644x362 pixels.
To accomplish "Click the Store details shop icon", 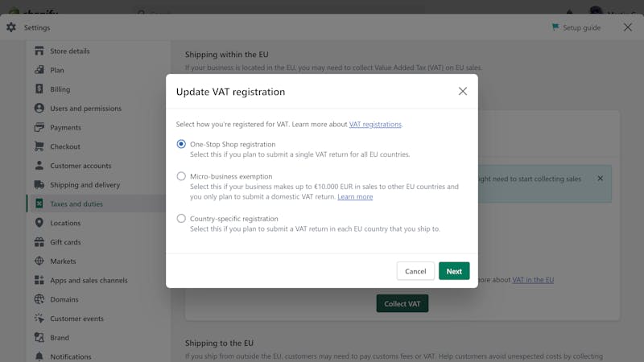I will tap(39, 51).
